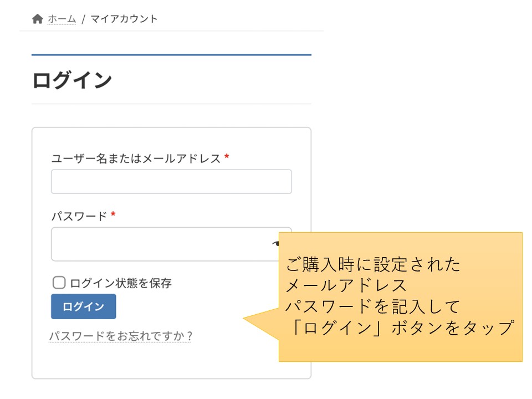
Task: Click the red asterisk beside パスワード label
Action: [x=113, y=214]
